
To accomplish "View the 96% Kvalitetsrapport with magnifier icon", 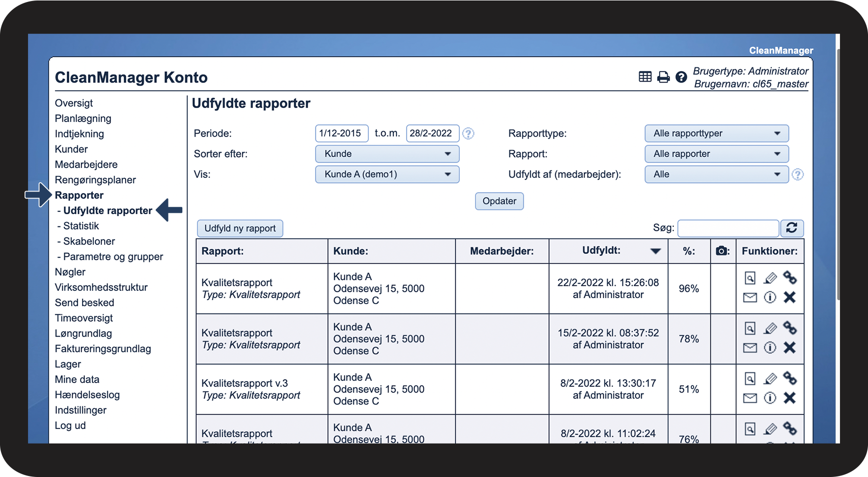I will 750,278.
